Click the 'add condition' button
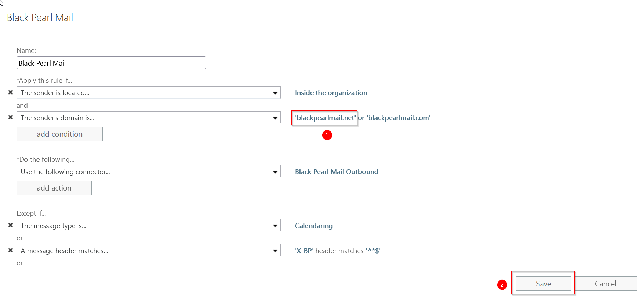Viewport: 644px width, 299px height. (59, 134)
